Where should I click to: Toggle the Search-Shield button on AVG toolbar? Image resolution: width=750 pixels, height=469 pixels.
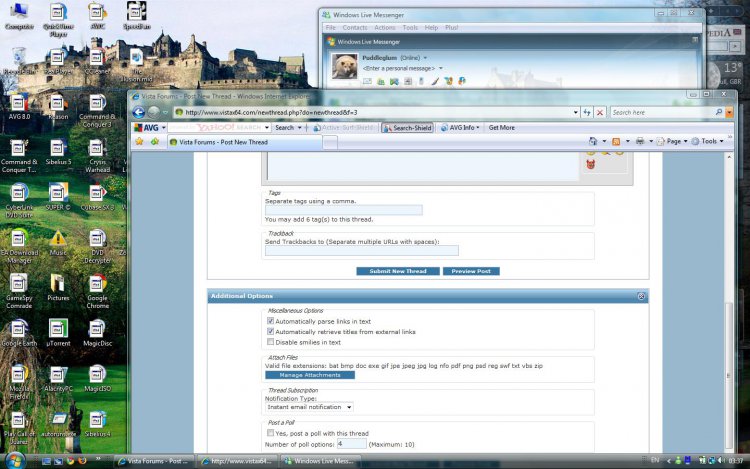pos(408,128)
